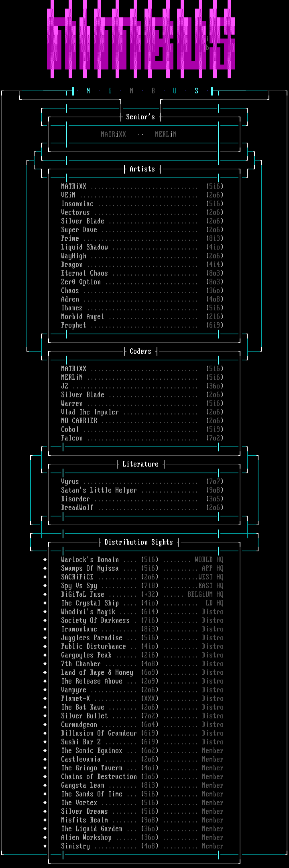Click the Distribution Sights heading
This screenshot has width=289, height=868.
click(138, 542)
